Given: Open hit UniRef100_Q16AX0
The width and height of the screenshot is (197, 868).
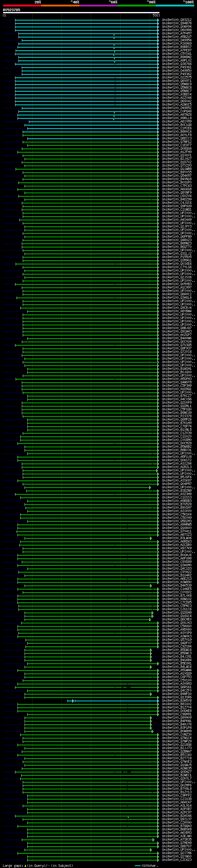Looking at the screenshot, I should click(x=177, y=528).
